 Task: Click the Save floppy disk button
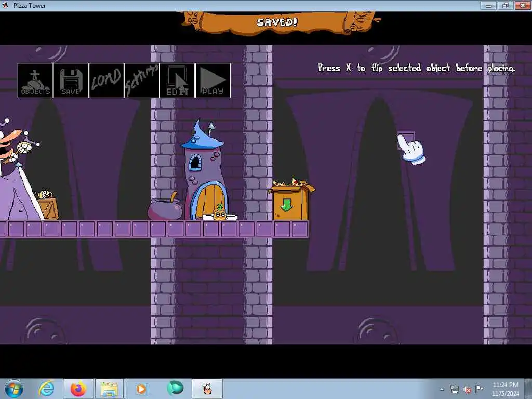(71, 81)
